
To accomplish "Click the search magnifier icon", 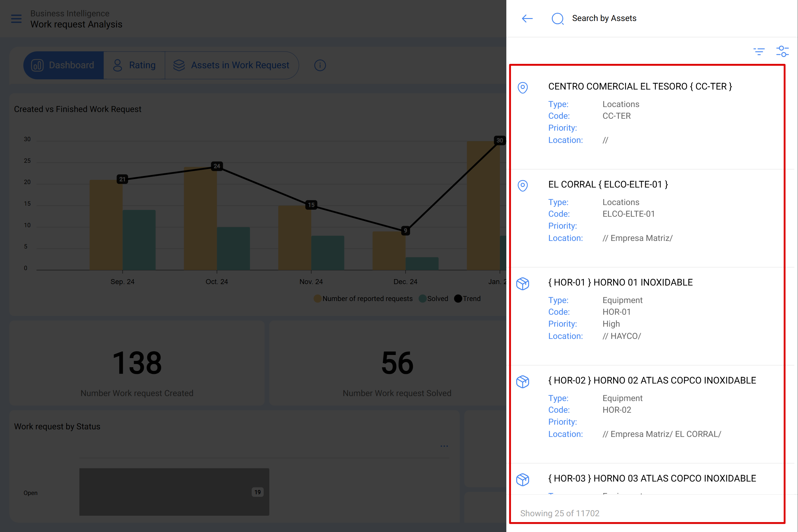I will tap(557, 19).
